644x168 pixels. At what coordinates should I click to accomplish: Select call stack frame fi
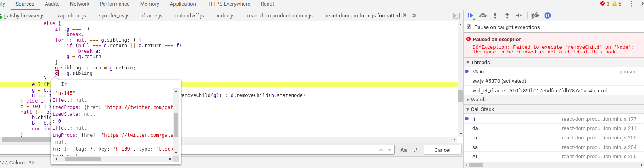[x=554, y=118]
